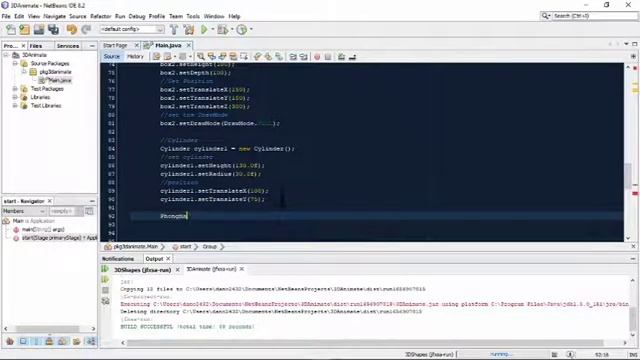Close the Main.java editor tab
Viewport: 640px width, 360px height.
(x=189, y=45)
